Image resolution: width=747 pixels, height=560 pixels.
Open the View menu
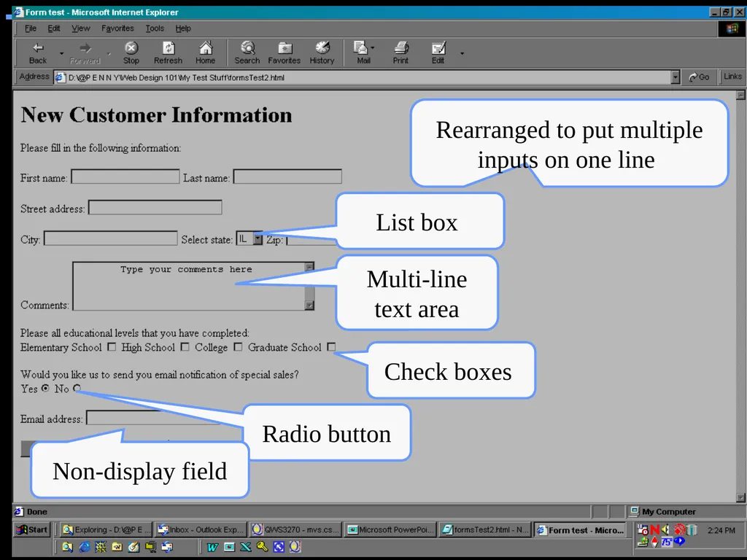pos(80,28)
